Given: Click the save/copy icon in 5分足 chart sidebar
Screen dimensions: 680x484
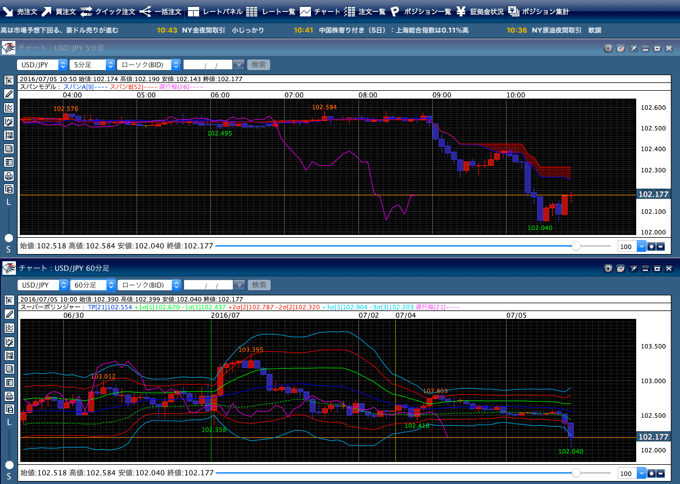Looking at the screenshot, I should coord(9,189).
